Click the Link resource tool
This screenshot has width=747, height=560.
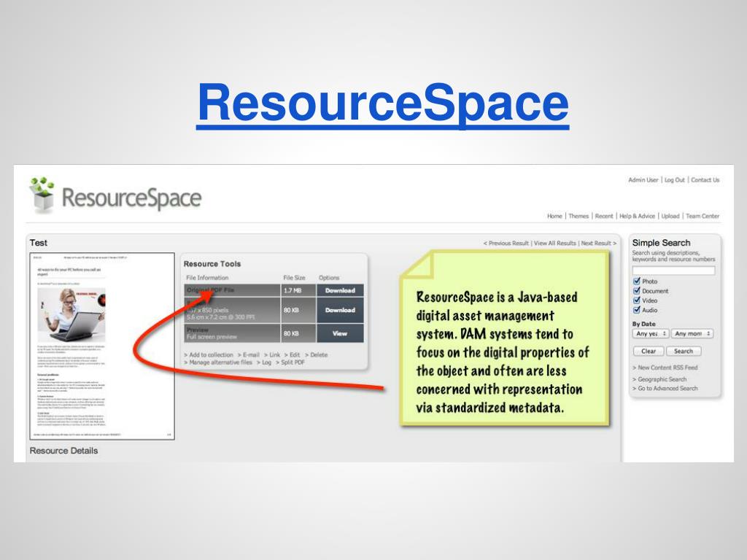(273, 355)
